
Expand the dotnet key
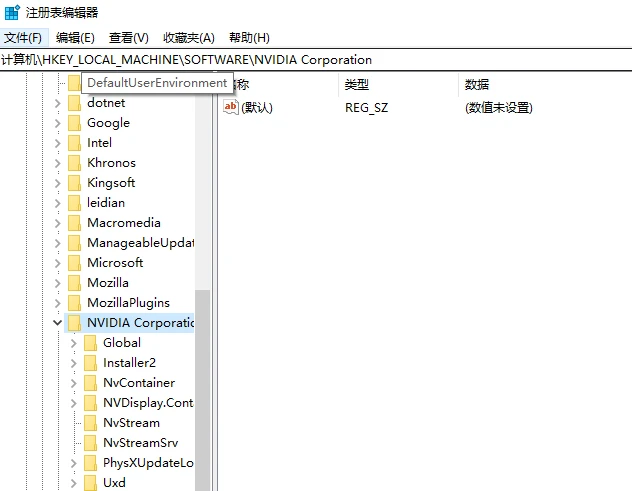tap(57, 103)
